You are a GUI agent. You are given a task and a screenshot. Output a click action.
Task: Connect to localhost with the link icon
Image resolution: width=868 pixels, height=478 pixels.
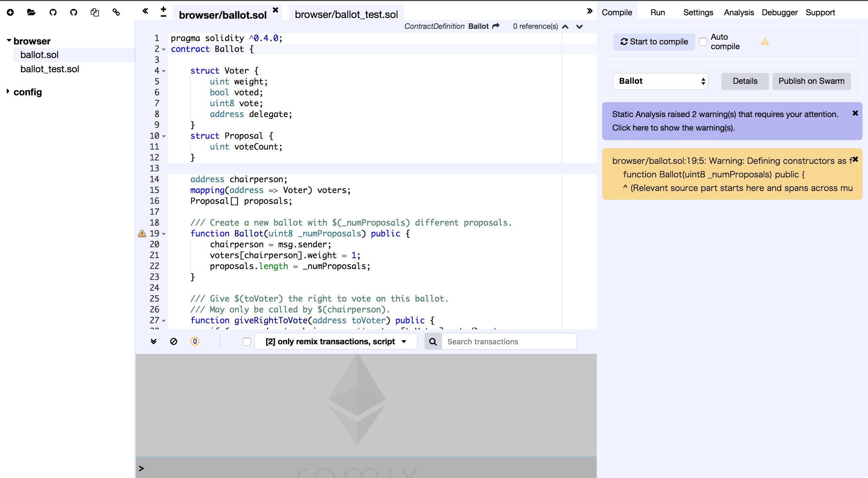116,13
